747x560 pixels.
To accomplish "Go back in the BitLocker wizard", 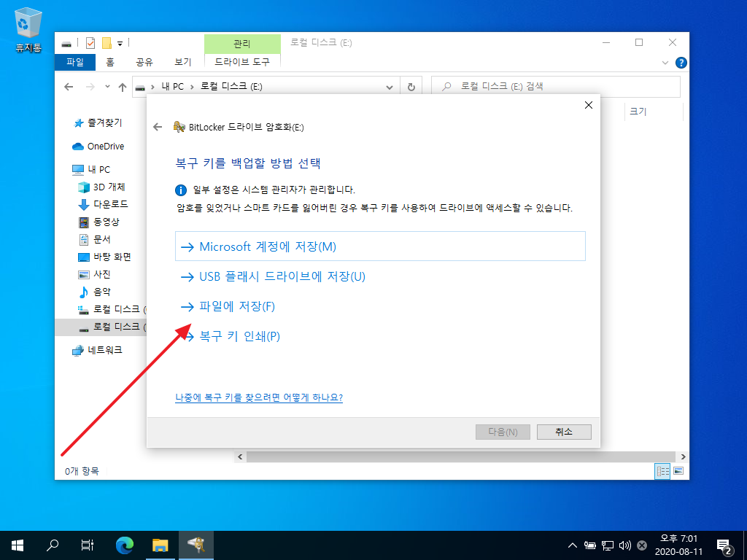I will 158,127.
